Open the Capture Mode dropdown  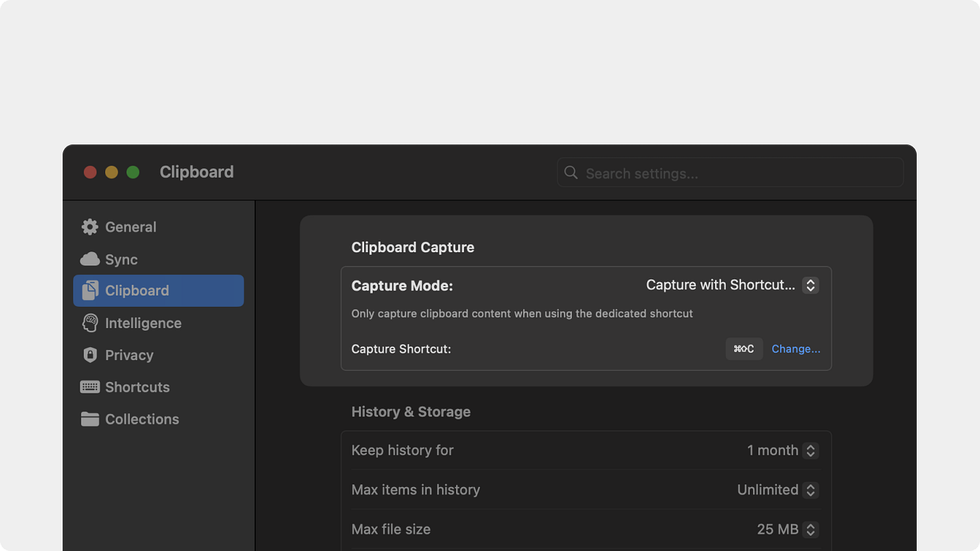tap(732, 285)
